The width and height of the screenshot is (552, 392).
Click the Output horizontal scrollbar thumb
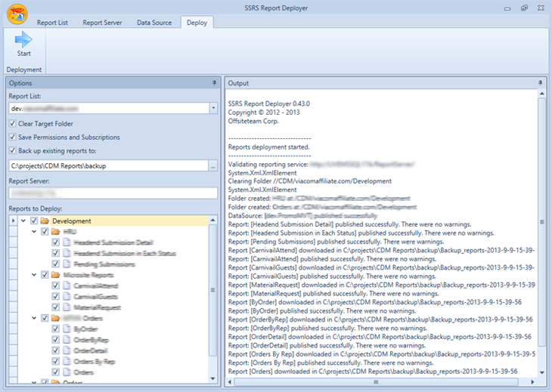(376, 382)
